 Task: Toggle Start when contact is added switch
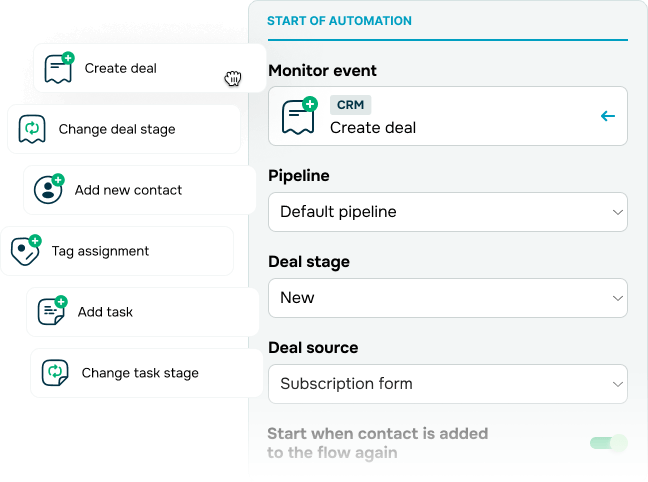609,443
